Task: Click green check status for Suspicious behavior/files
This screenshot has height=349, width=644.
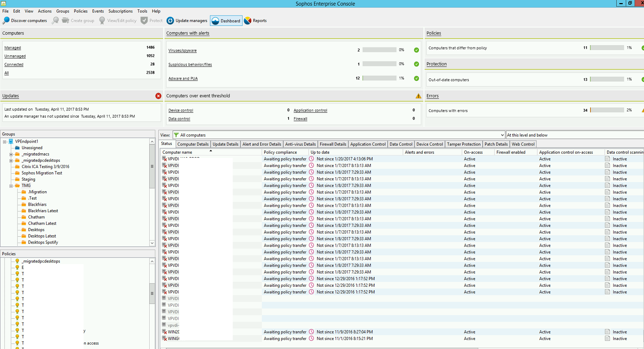Action: [x=417, y=64]
